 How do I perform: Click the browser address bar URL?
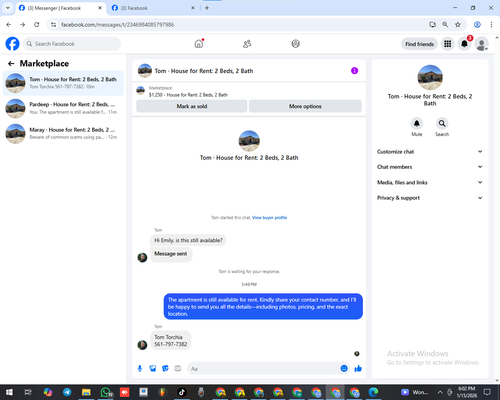117,24
